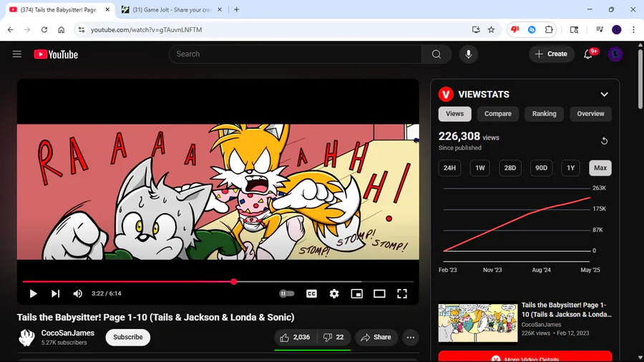Dislike the video
644x362 pixels.
333,338
